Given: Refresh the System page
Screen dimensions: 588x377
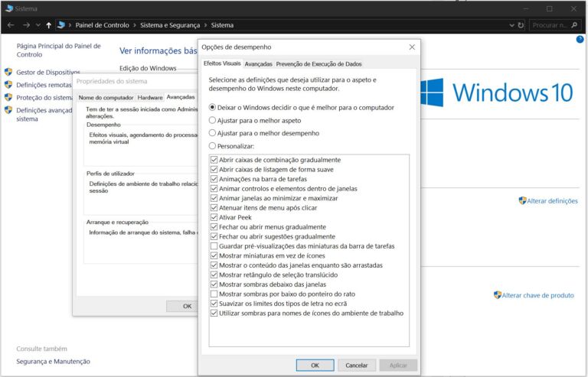Looking at the screenshot, I should coord(521,25).
